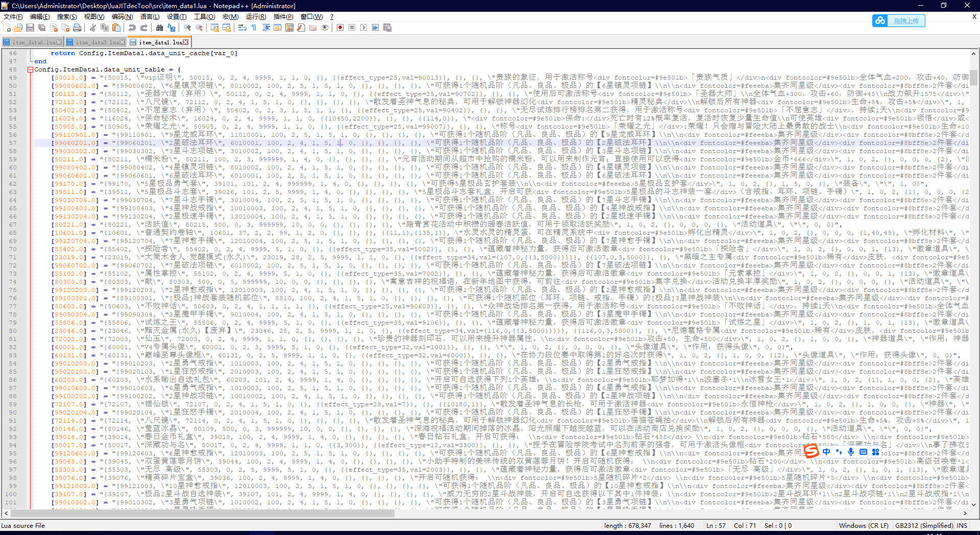
Task: Click the Zoom In toolbar icon
Action: tap(187, 28)
